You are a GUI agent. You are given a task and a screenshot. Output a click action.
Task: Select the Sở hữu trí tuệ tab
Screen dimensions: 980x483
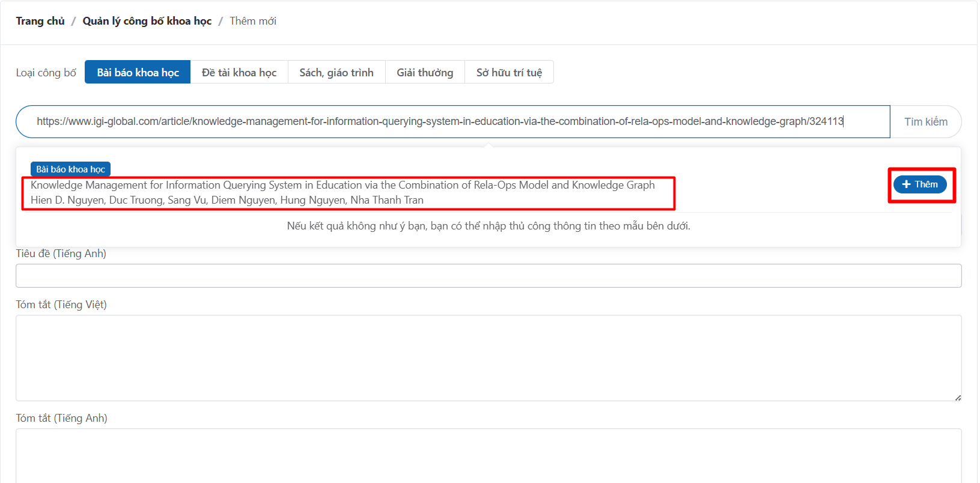click(x=509, y=72)
